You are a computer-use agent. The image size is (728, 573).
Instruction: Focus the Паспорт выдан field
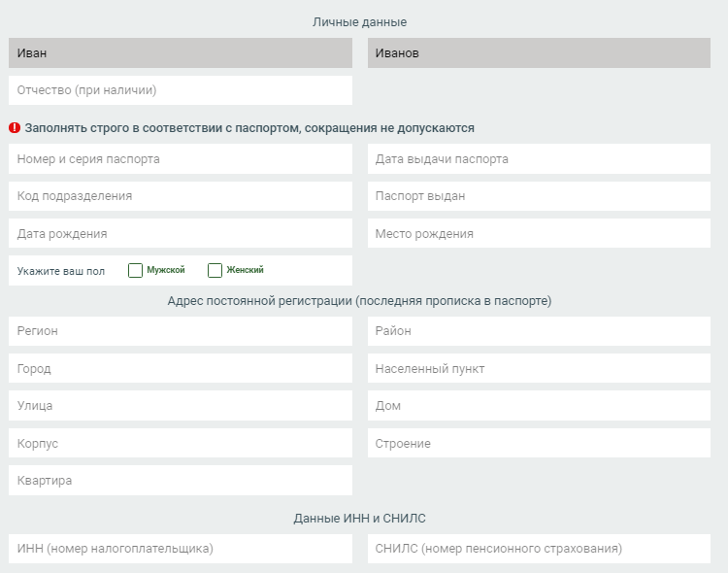[x=539, y=196]
